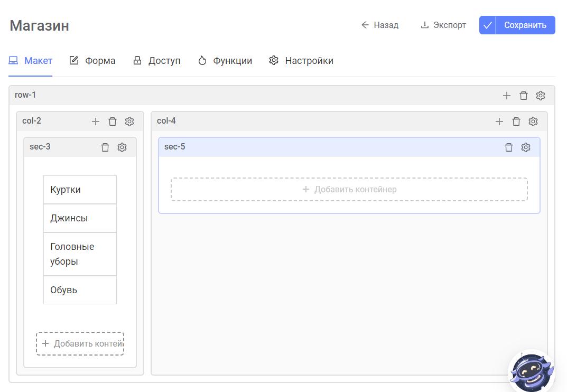567x392 pixels.
Task: Go back with the Назад button
Action: [x=380, y=25]
